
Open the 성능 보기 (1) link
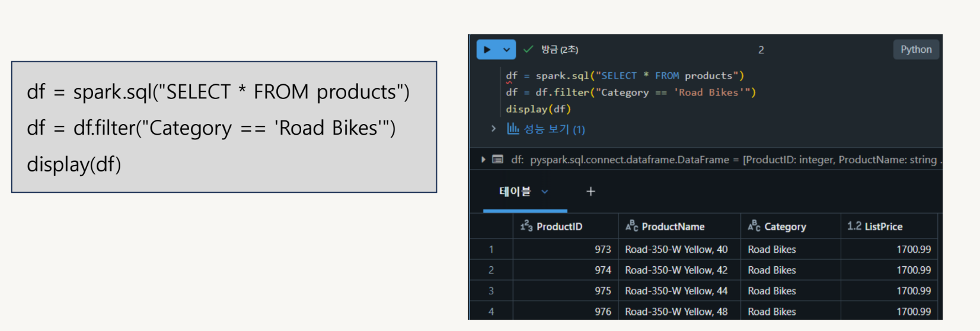(x=554, y=129)
